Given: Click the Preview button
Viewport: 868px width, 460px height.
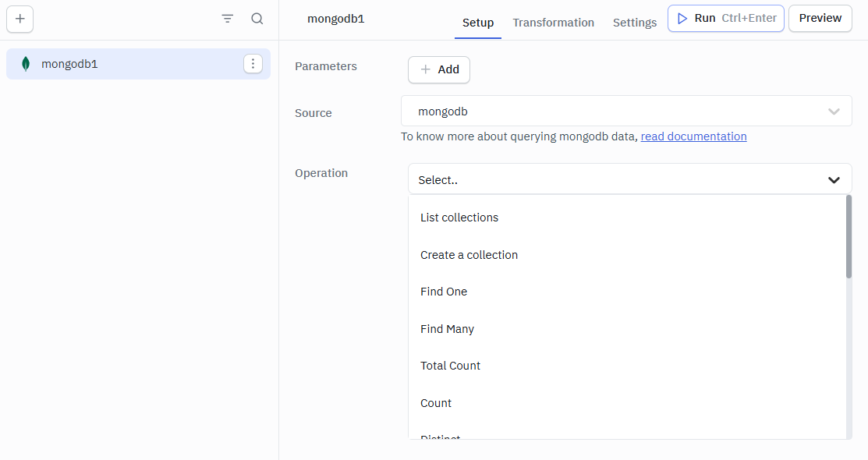Looking at the screenshot, I should [x=820, y=17].
